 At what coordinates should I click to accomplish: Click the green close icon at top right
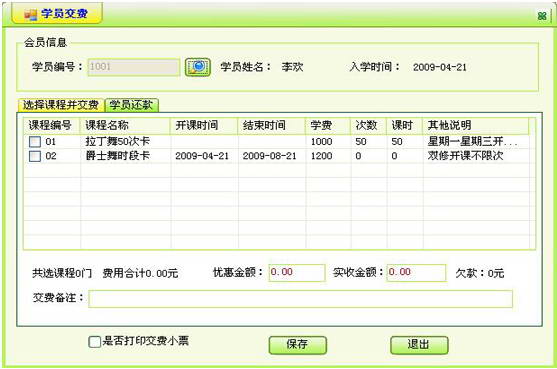542,16
